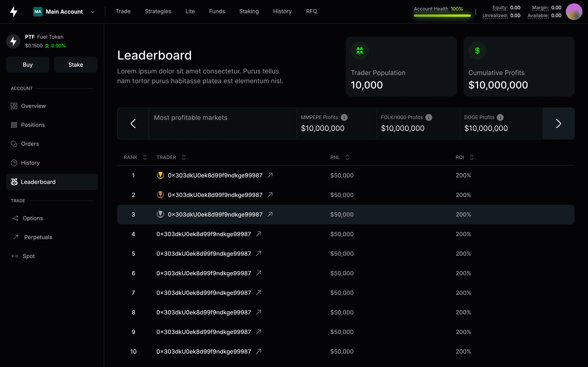The height and width of the screenshot is (367, 588).
Task: Click the FOLKI1000 Profits info icon
Action: click(429, 117)
